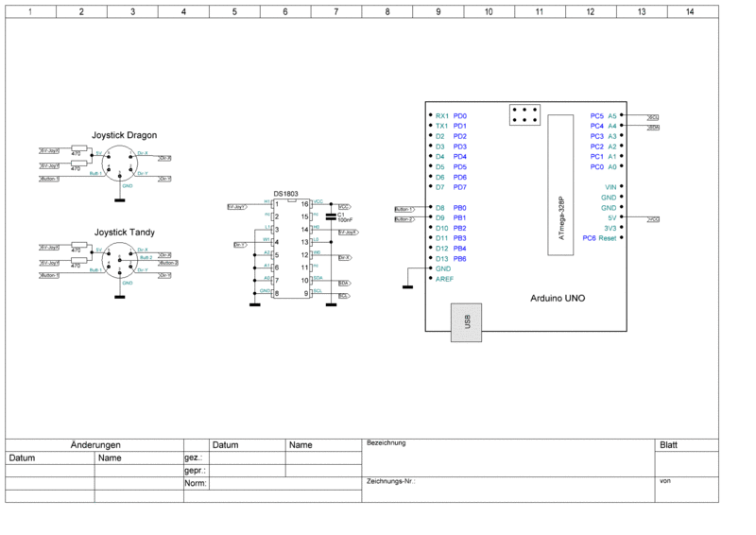Click the "Bezeichnung" field
756x535 pixels.
[508, 457]
